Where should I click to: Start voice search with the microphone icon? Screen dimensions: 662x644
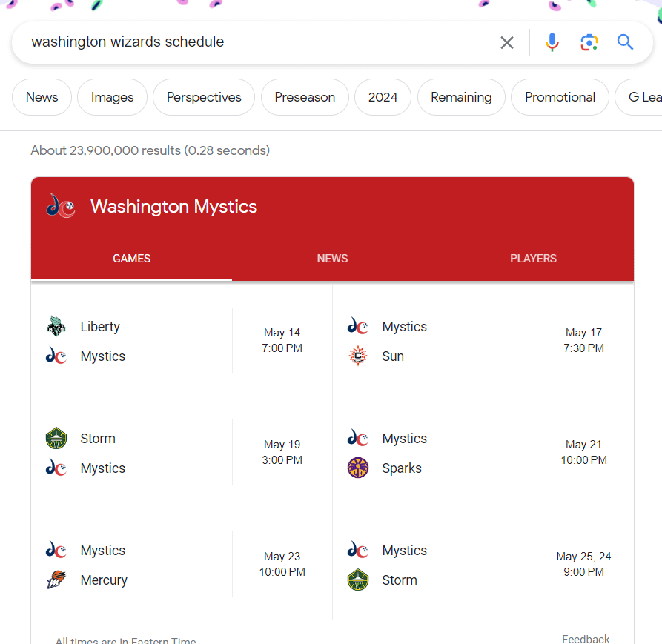coord(552,42)
